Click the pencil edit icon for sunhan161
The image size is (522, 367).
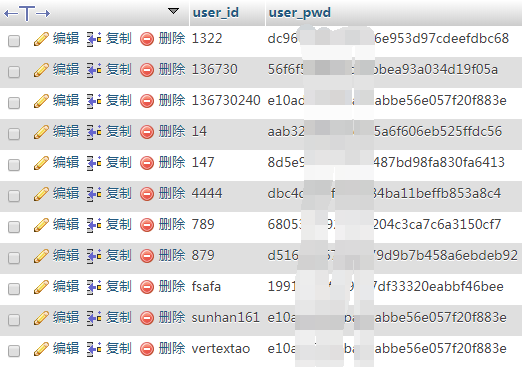coord(41,318)
